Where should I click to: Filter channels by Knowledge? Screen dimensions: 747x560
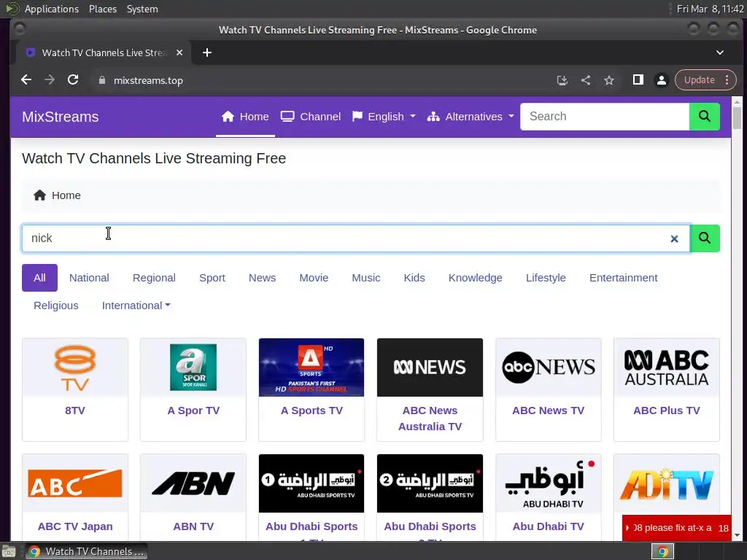(476, 278)
